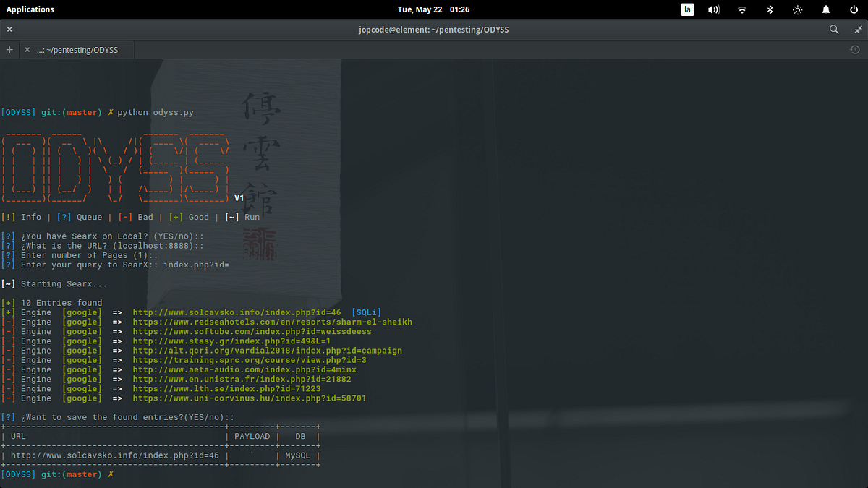Open the Applications menu
Image resolution: width=868 pixels, height=488 pixels.
(x=30, y=9)
